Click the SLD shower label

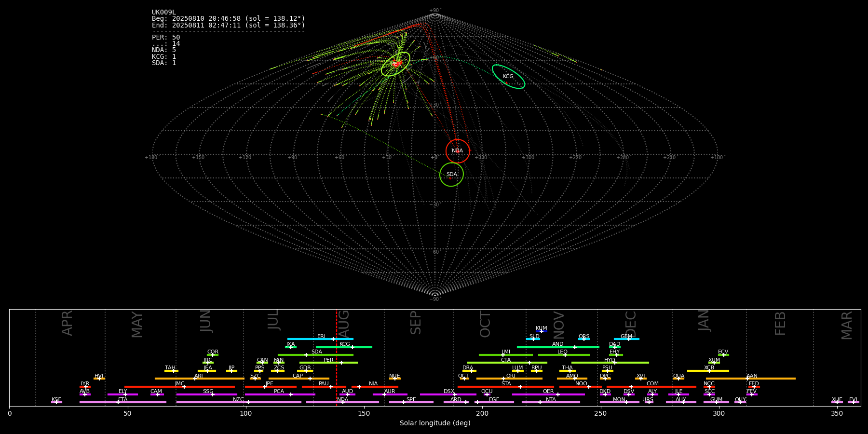click(x=534, y=337)
